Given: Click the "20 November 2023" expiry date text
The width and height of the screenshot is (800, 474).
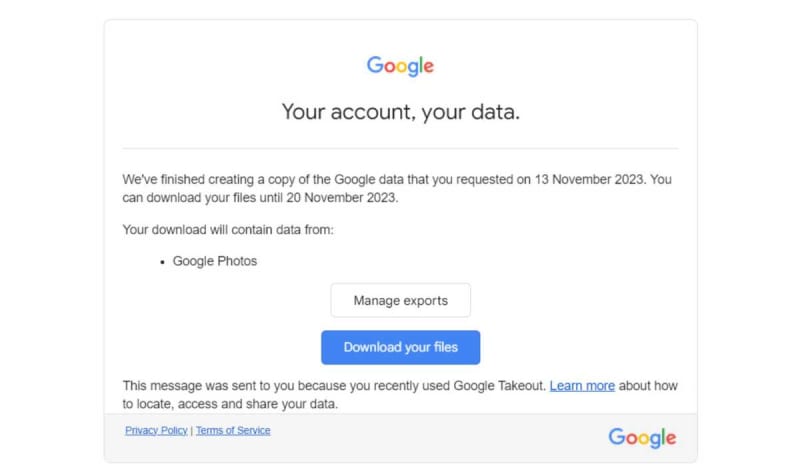Looking at the screenshot, I should coord(341,198).
